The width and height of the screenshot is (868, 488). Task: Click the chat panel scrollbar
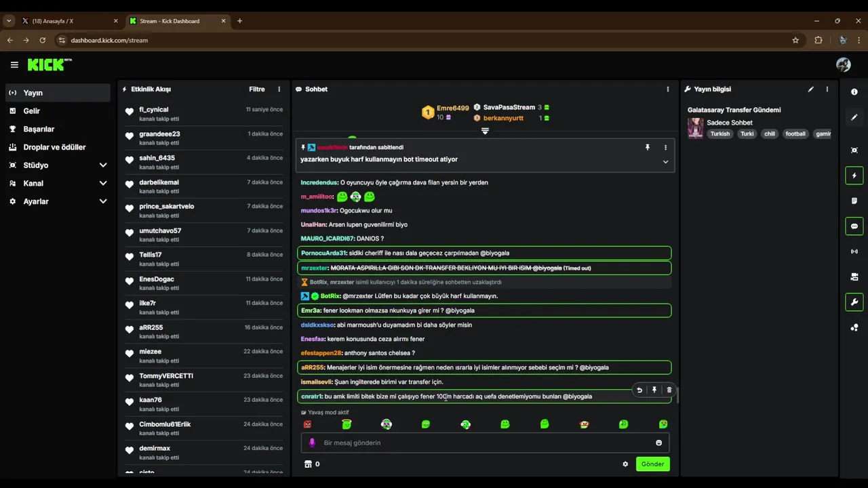(677, 394)
